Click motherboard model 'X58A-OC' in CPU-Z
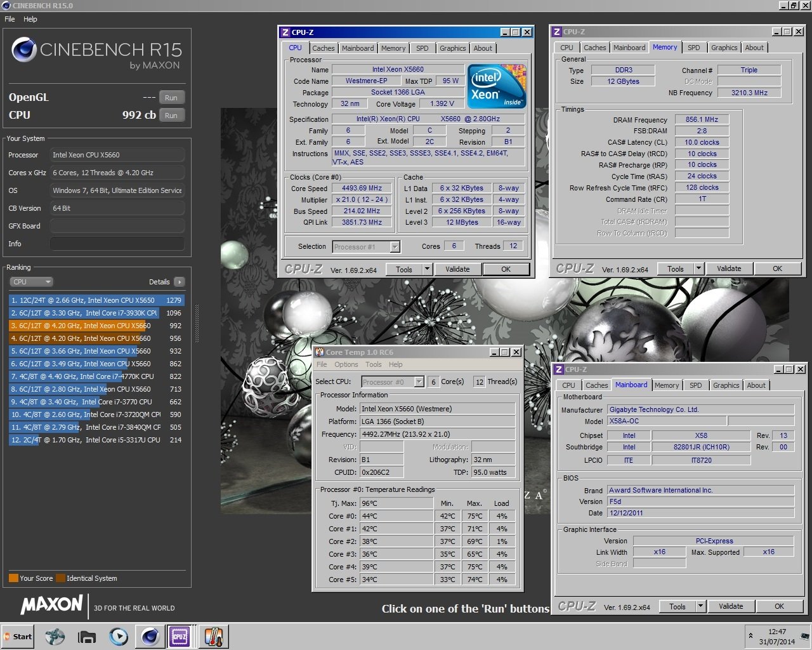This screenshot has width=812, height=650. [667, 421]
